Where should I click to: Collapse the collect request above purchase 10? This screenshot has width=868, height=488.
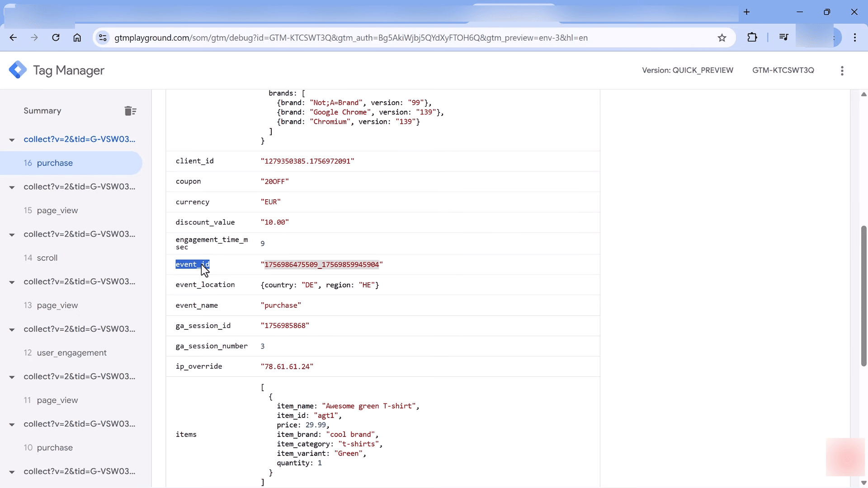[x=12, y=424]
